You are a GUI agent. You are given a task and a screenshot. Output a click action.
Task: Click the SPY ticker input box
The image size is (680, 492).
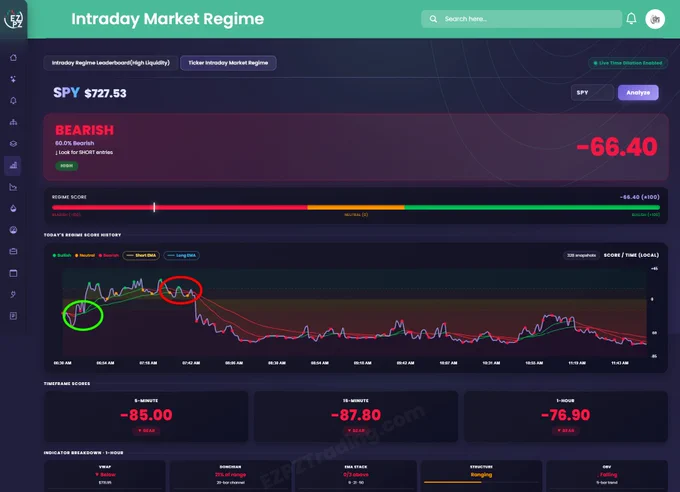pos(592,92)
